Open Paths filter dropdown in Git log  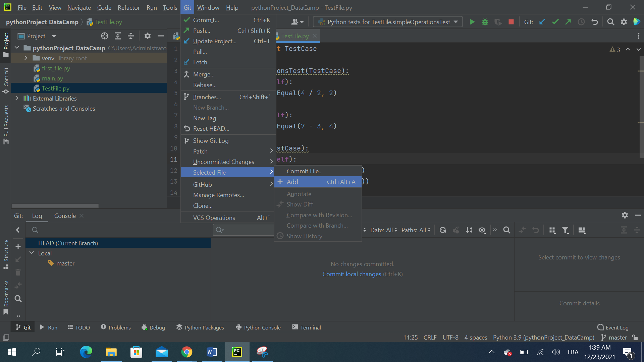tap(416, 230)
